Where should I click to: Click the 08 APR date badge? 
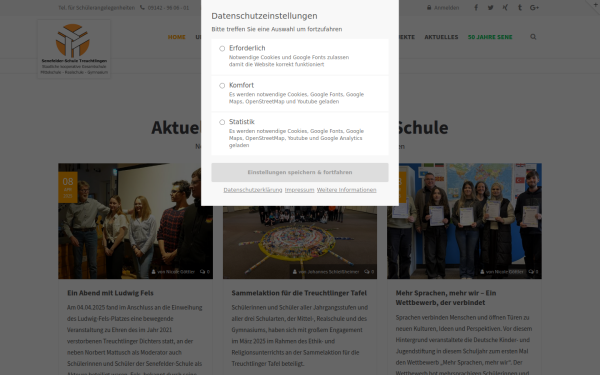point(68,187)
